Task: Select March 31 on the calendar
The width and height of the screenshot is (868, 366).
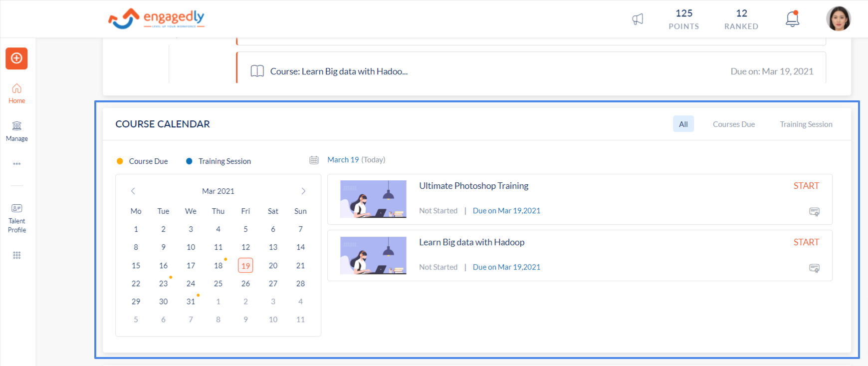Action: (x=191, y=302)
